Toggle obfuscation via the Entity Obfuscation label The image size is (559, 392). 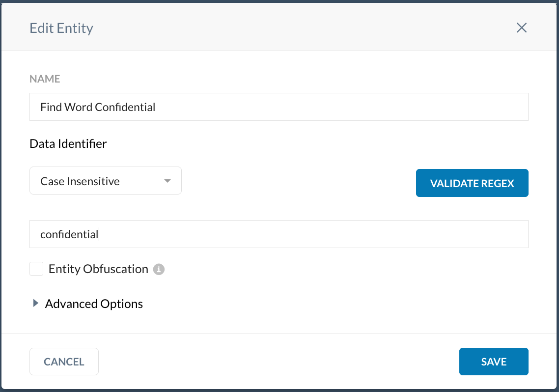(x=98, y=269)
